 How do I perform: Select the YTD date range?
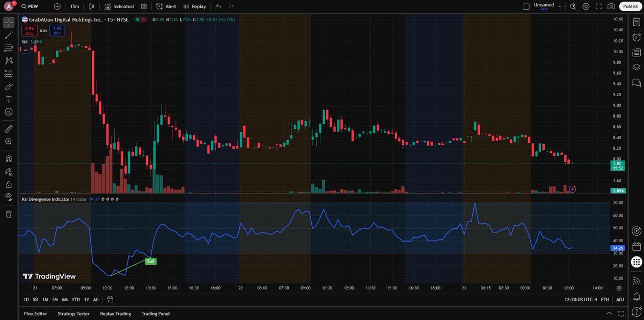coord(76,300)
